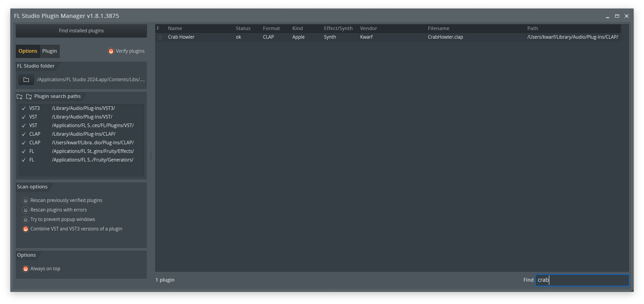Sort by the F favorites column header
The height and width of the screenshot is (304, 644).
(x=158, y=28)
